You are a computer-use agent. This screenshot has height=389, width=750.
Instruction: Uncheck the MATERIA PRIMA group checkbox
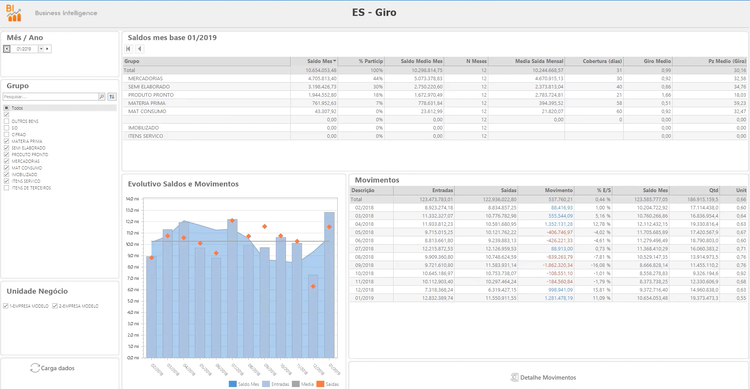click(x=7, y=142)
